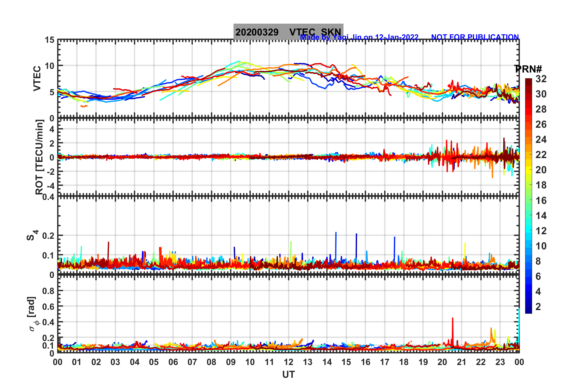
Task: Click x-axis hour tick 01
Action: click(77, 362)
